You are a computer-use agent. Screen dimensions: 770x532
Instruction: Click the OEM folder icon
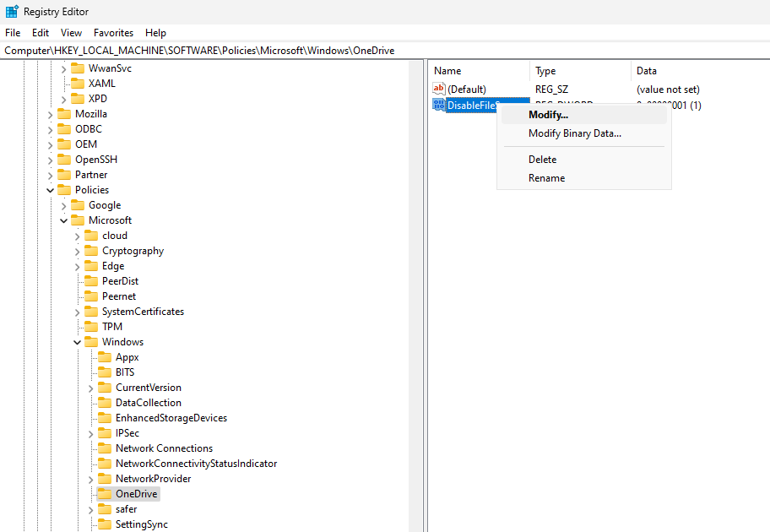(x=64, y=144)
